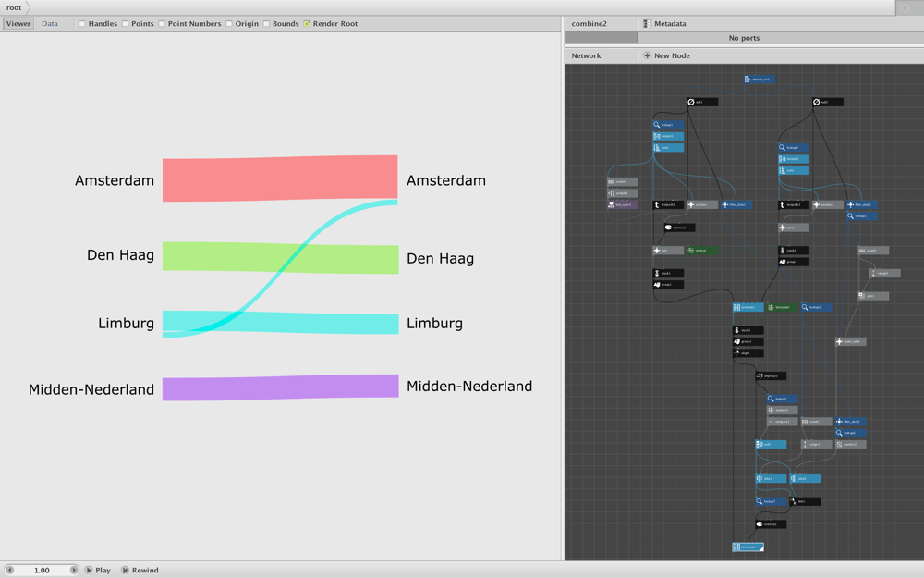Screen dimensions: 924x578
Task: Click the filter_data3 node
Action: tap(850, 421)
